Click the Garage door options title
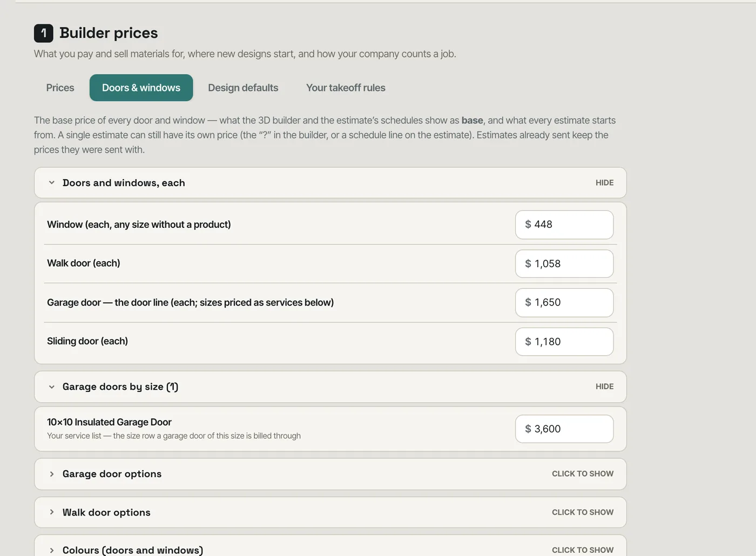Viewport: 756px width, 556px height. pyautogui.click(x=112, y=474)
